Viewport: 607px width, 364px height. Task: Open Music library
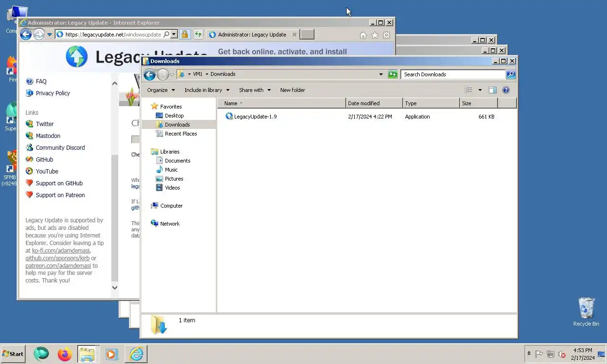171,170
